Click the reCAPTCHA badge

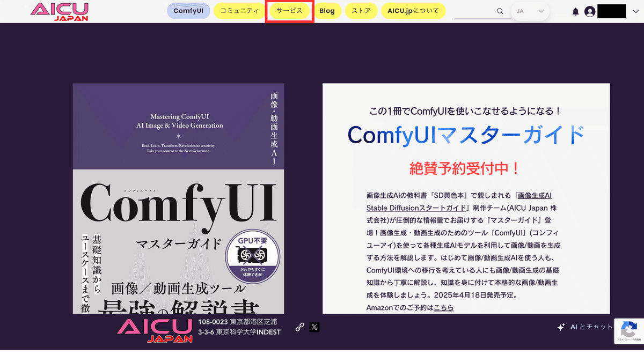(629, 330)
